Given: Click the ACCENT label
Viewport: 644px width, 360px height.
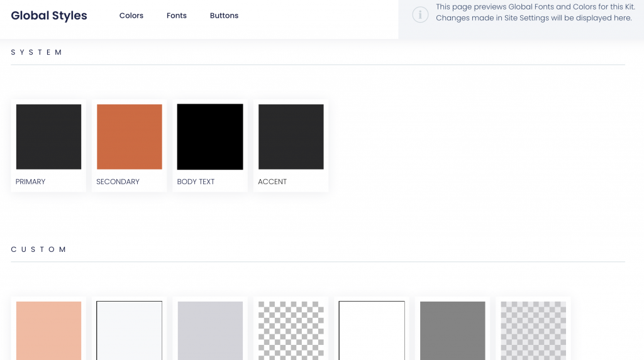Looking at the screenshot, I should [272, 182].
